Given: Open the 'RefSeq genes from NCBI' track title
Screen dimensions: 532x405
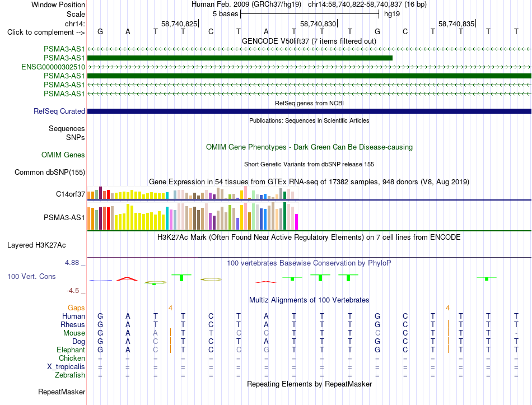Looking at the screenshot, I should click(309, 103).
